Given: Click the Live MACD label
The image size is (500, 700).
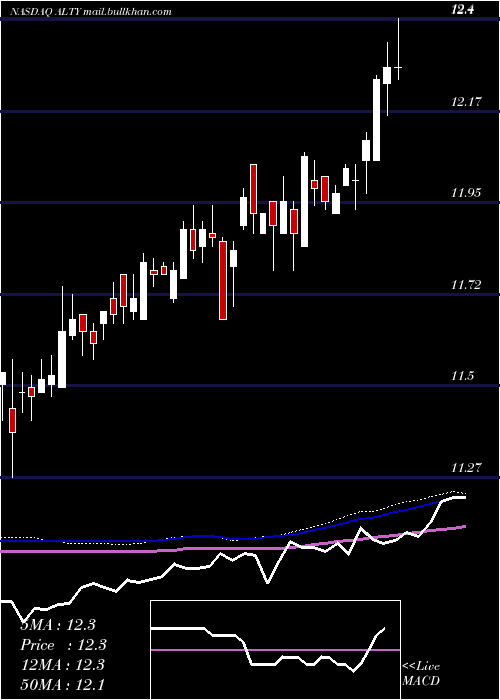Looking at the screenshot, I should pos(421,674).
